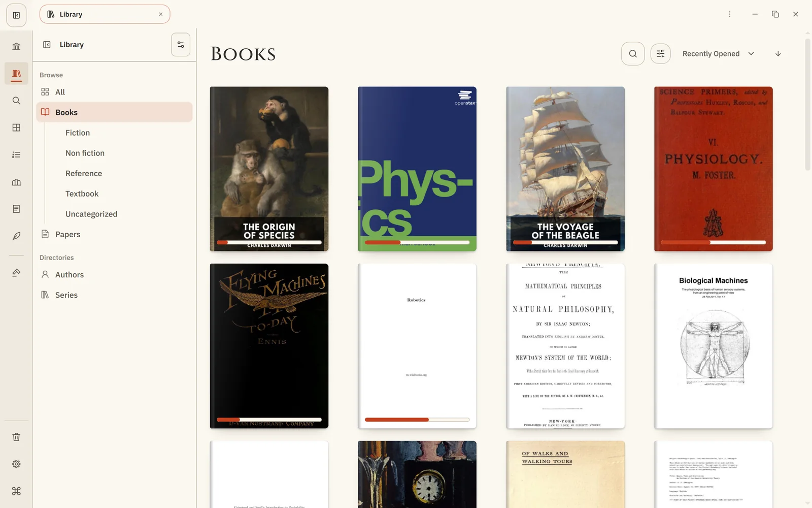Open Papers in the sidebar
Screen dimensions: 812x508
point(114,234)
